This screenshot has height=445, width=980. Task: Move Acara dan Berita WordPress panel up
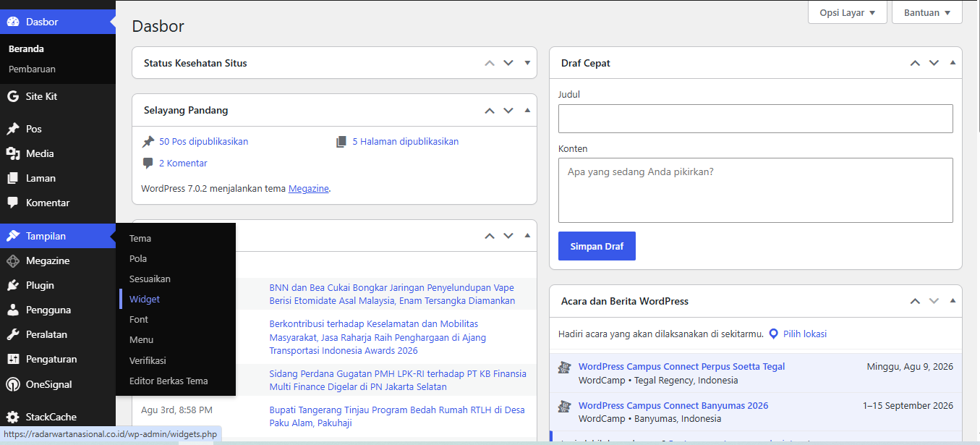pyautogui.click(x=915, y=300)
